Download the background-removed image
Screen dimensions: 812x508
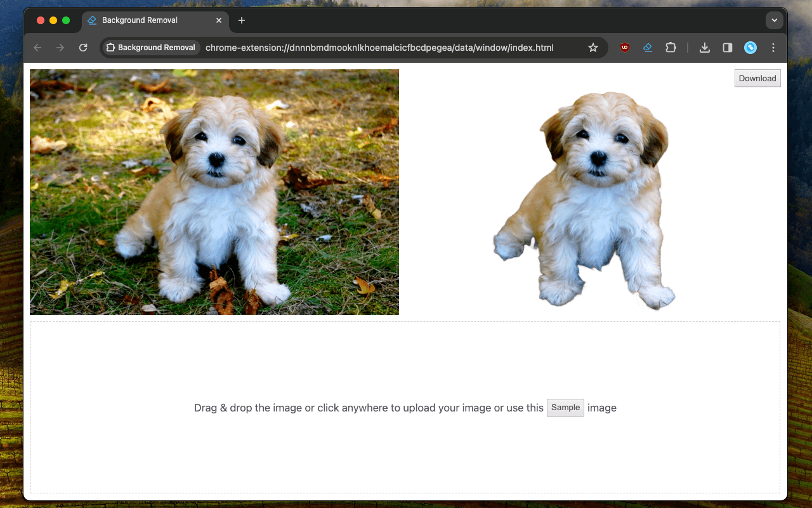point(757,78)
